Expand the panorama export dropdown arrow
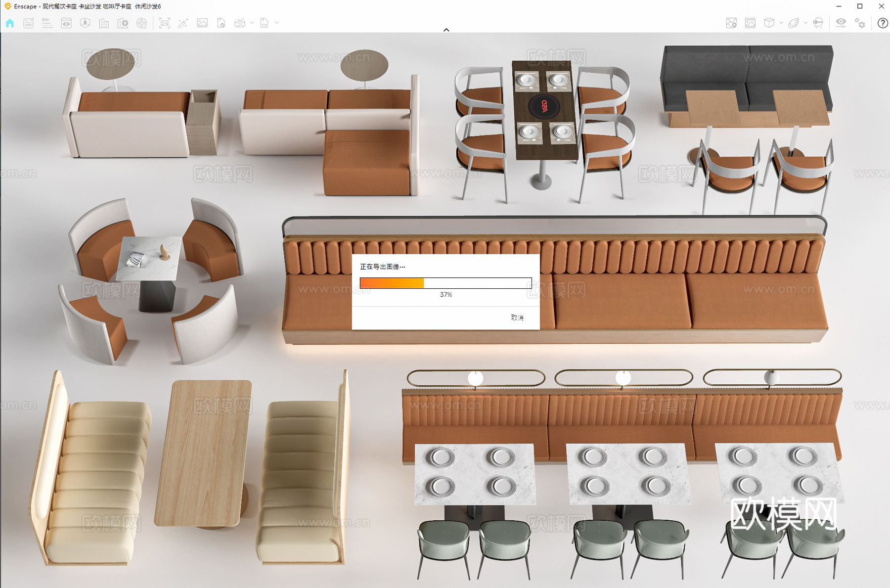 coord(252,23)
